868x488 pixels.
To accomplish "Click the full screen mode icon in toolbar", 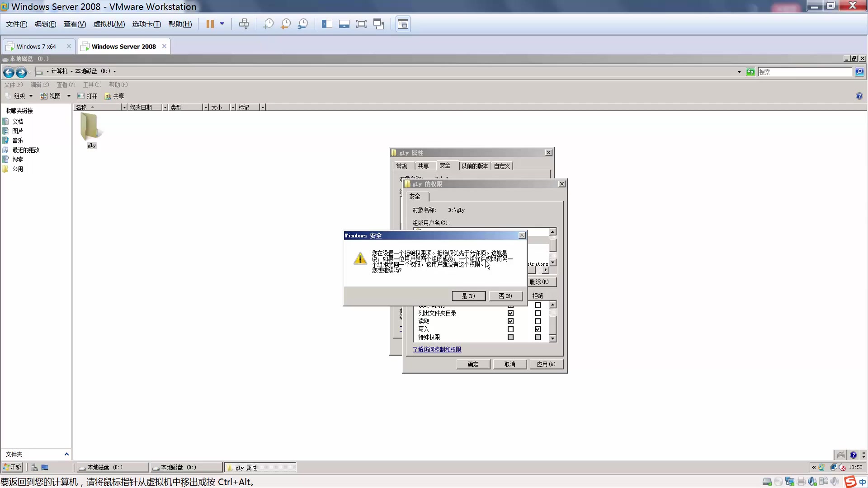I will (361, 24).
